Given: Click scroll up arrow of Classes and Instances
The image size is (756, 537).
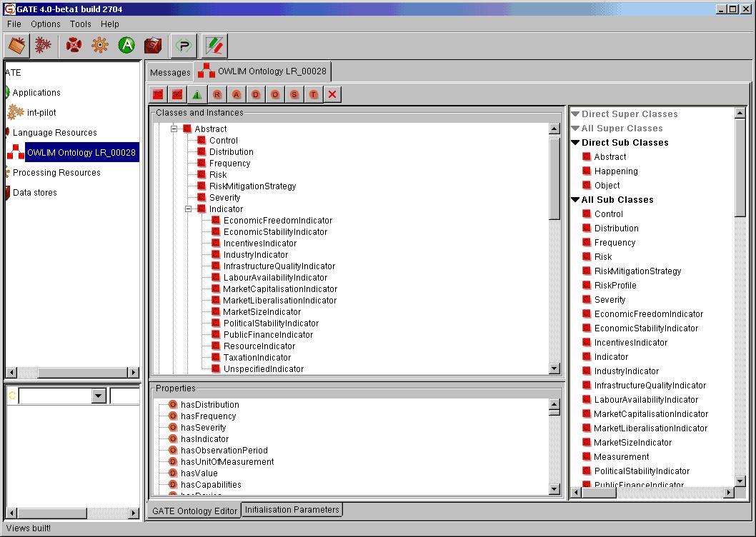Looking at the screenshot, I should [554, 129].
